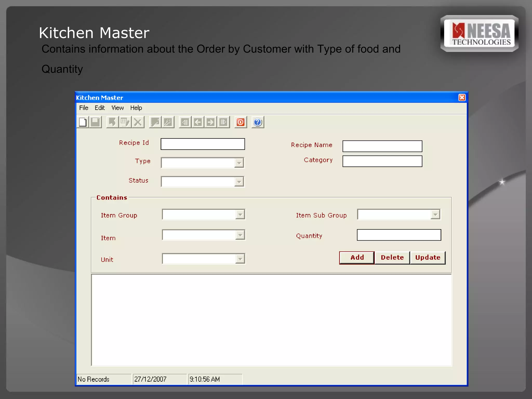The width and height of the screenshot is (532, 399).
Task: Click the blue Help question icon
Action: pos(258,122)
